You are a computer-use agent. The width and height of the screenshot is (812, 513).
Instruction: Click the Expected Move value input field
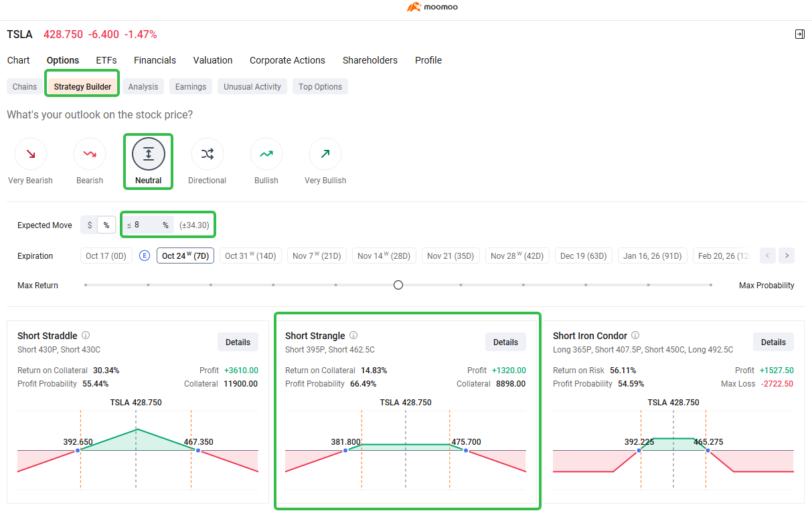[x=147, y=225]
